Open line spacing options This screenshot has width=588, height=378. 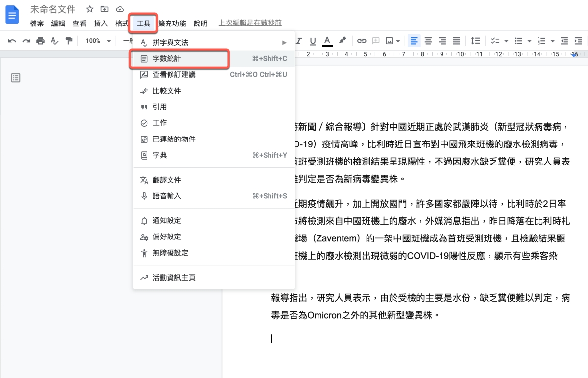(x=475, y=41)
